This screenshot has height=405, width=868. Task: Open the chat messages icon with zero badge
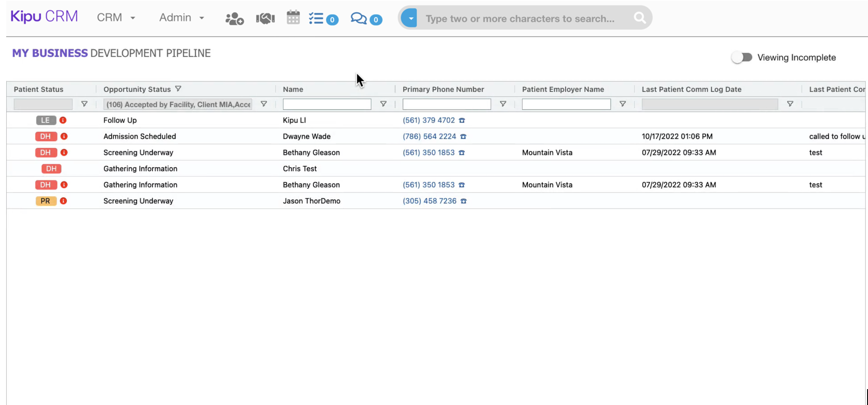[359, 18]
